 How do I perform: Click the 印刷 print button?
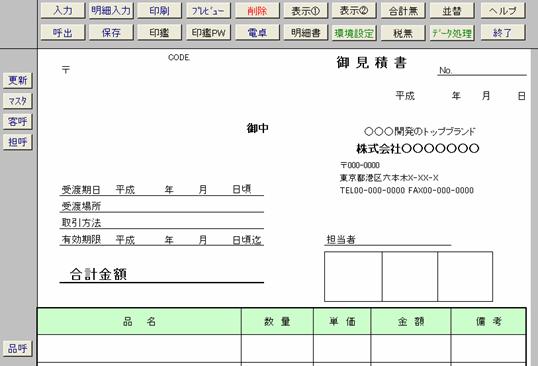click(160, 11)
